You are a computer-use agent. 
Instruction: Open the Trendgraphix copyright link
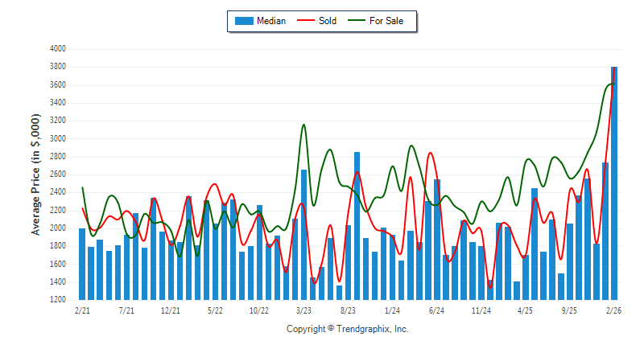coord(348,329)
